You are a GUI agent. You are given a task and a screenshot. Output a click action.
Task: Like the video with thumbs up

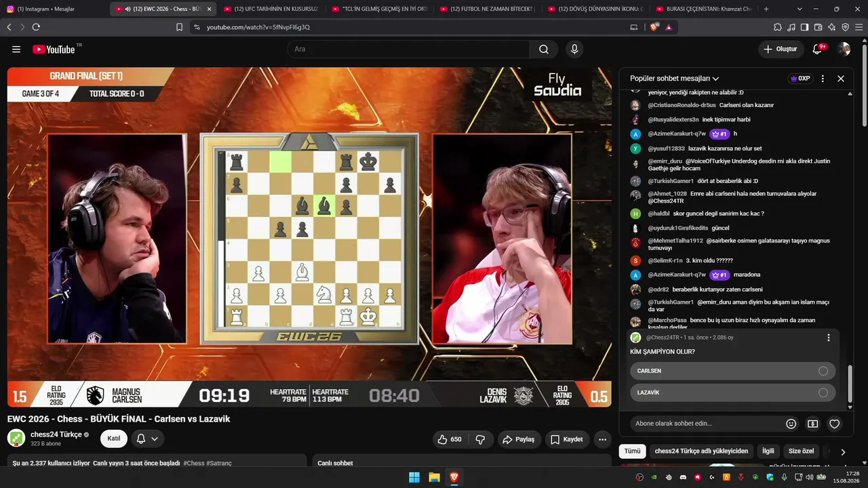pos(450,439)
